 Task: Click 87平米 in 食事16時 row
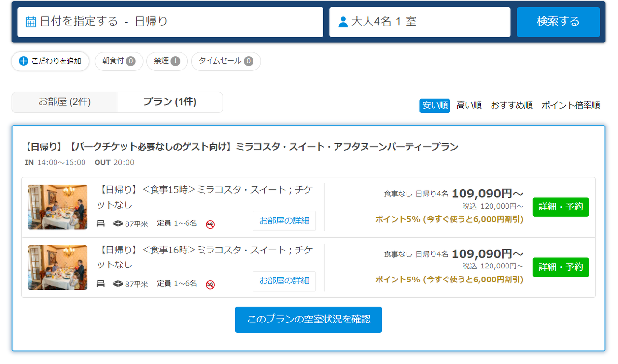tap(137, 284)
